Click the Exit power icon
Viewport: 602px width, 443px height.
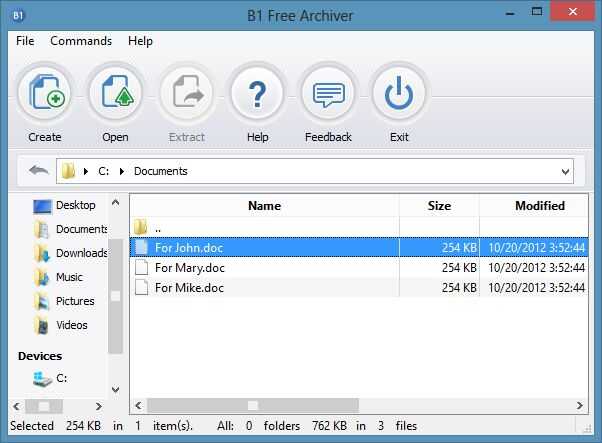(x=399, y=93)
